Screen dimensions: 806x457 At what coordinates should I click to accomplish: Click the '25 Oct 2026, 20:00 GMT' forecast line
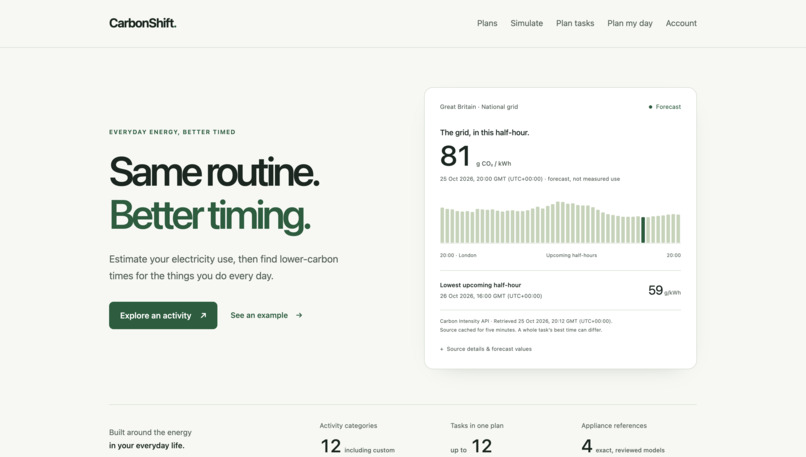coord(529,179)
